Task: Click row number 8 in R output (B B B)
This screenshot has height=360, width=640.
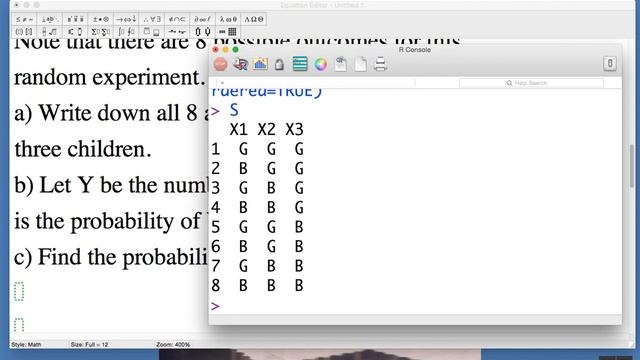Action: click(x=216, y=285)
